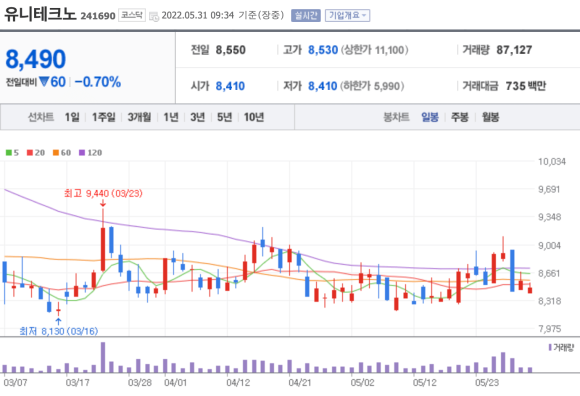Click the 하한가 5,990 text
The image size is (580, 396).
(372, 86)
